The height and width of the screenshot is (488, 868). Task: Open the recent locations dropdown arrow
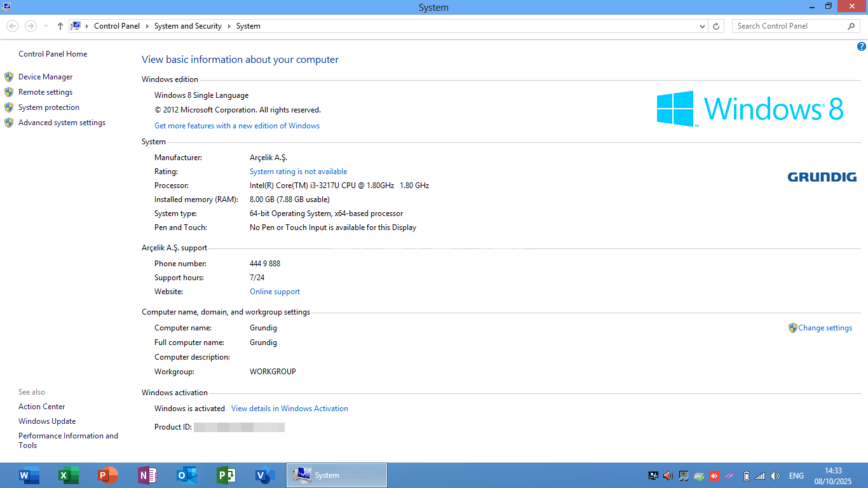click(46, 26)
